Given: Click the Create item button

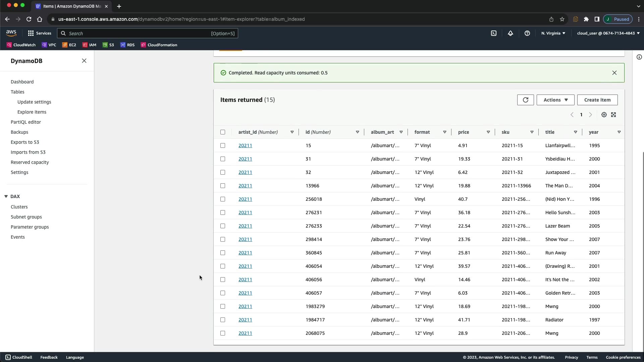Looking at the screenshot, I should coord(597,100).
